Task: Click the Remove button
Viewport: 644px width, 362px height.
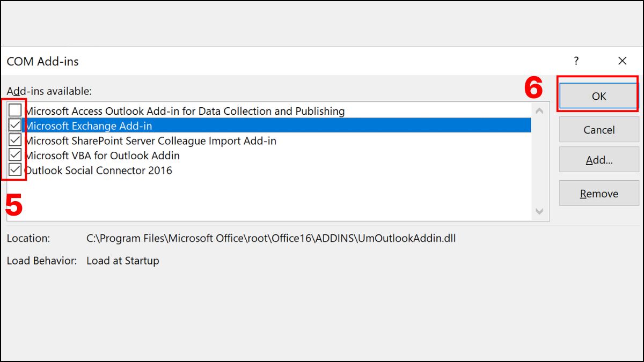Action: pos(599,194)
